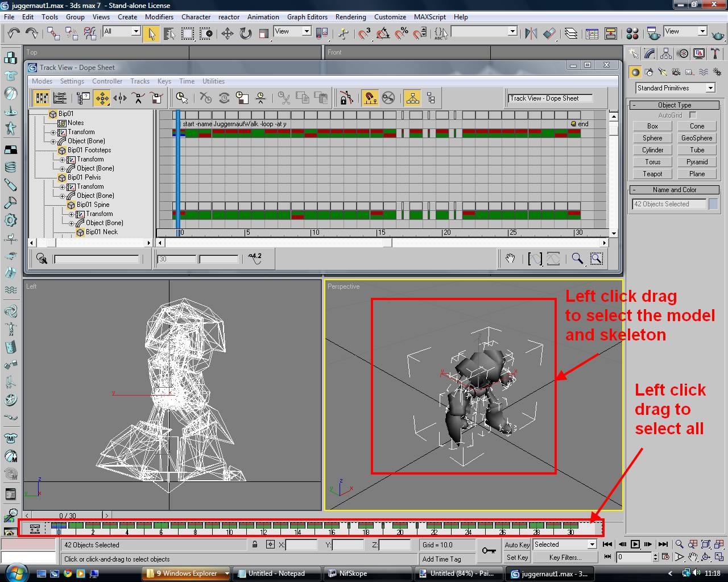
Task: Open the Selected key filter dropdown
Action: pyautogui.click(x=564, y=544)
